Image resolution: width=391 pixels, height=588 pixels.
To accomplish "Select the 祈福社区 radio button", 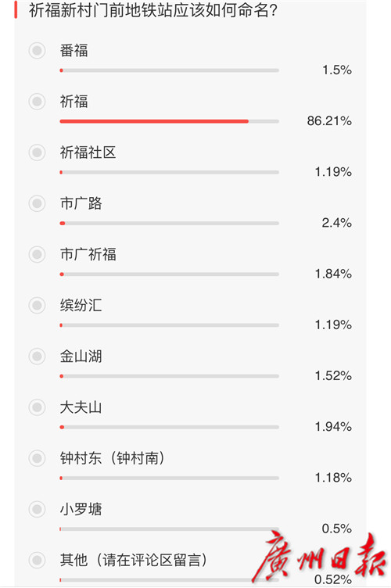I will (37, 152).
